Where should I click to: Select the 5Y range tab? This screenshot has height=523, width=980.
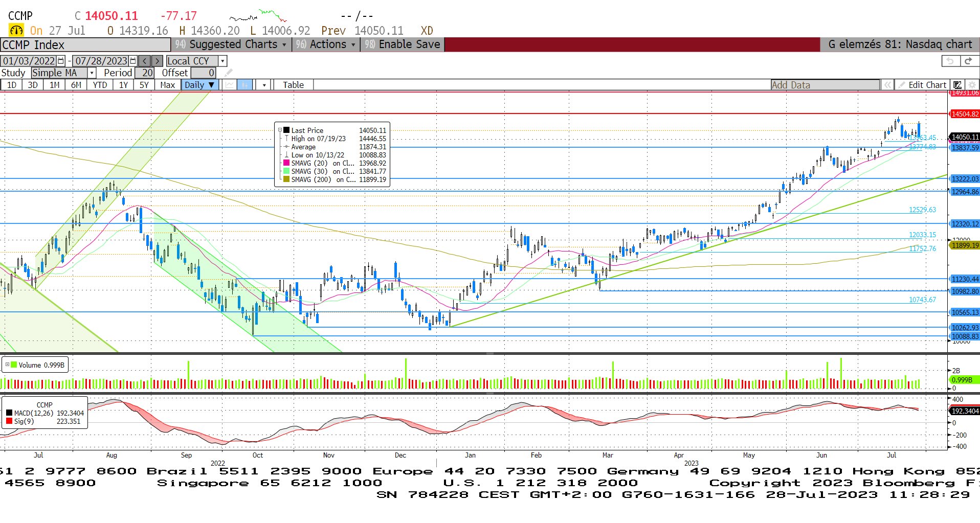tap(144, 85)
